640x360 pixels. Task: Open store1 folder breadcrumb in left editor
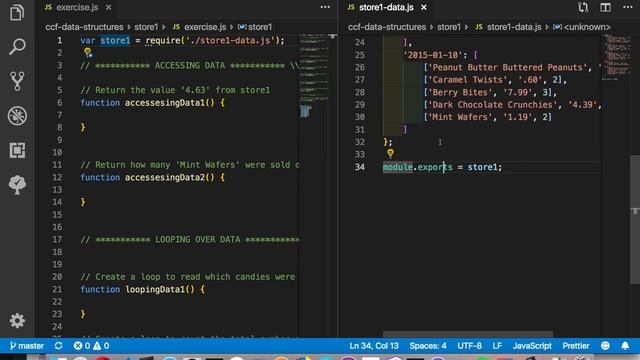tap(146, 27)
